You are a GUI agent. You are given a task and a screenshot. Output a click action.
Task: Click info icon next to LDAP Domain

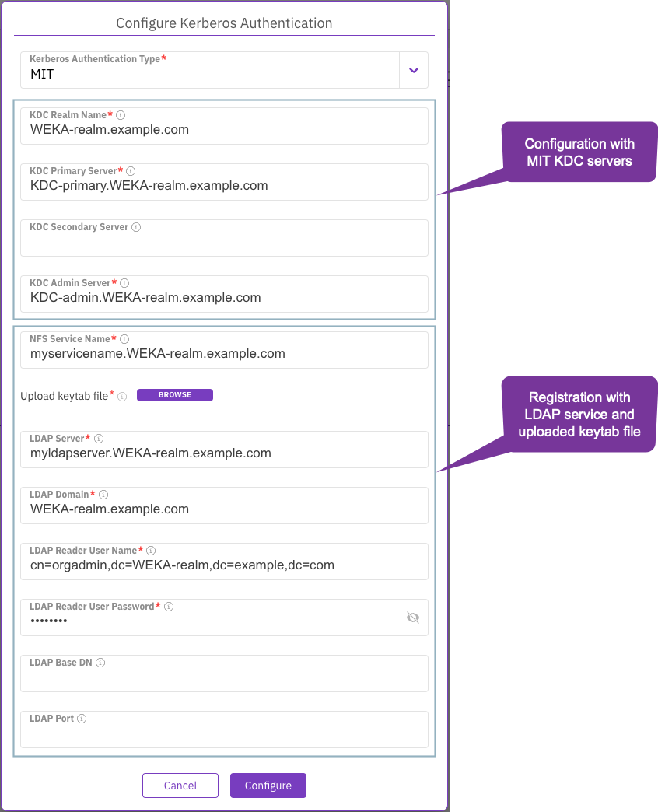point(103,495)
